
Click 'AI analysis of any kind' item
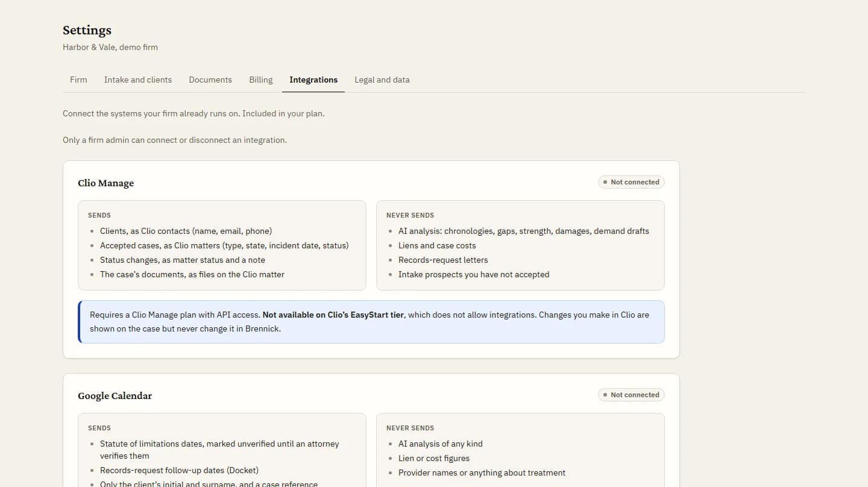(441, 444)
